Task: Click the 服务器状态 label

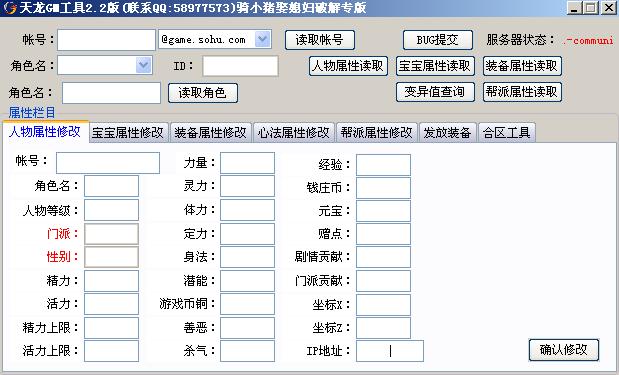Action: (x=520, y=39)
